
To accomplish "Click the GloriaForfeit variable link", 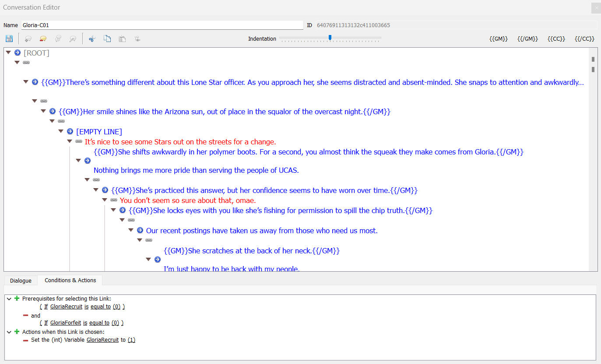I will pyautogui.click(x=67, y=323).
